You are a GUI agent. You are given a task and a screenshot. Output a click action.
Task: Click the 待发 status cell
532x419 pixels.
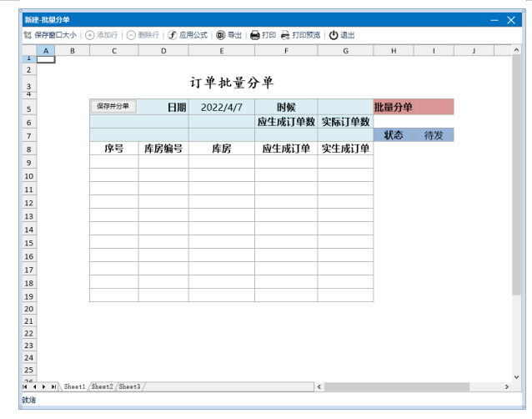coord(434,135)
